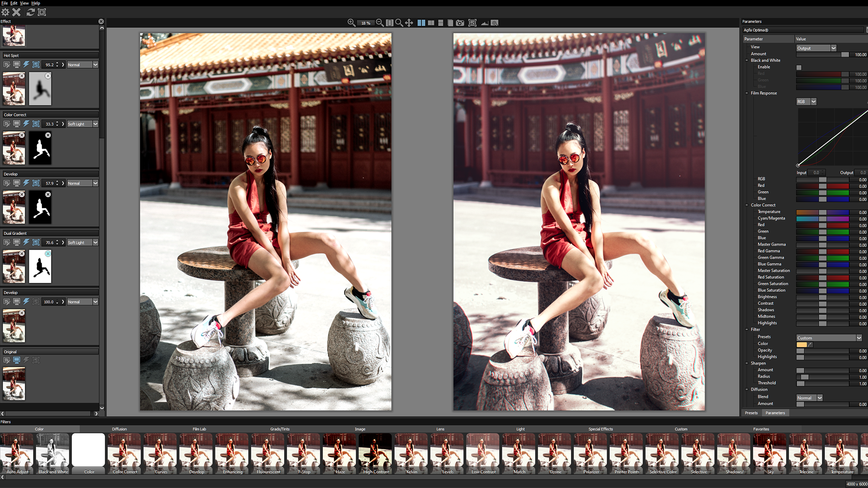Toggle Color Correct layer monitor visibility
This screenshot has width=868, height=488.
tap(17, 124)
